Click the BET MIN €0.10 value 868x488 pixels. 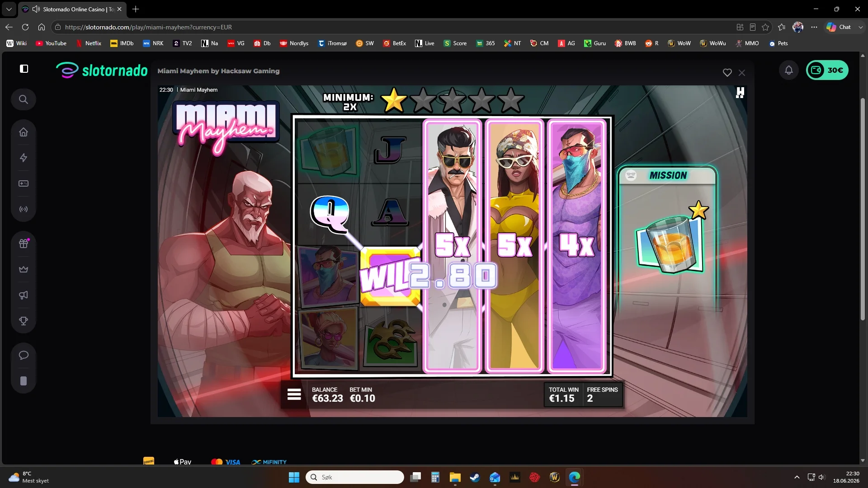click(x=362, y=399)
